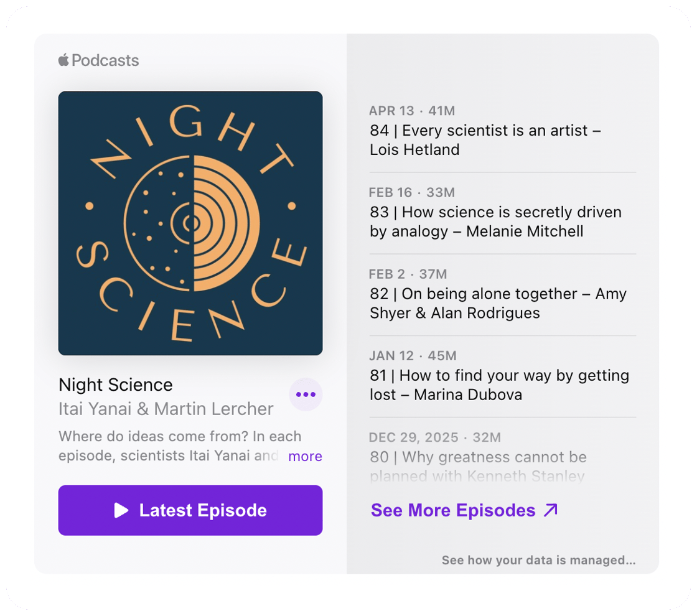Image resolution: width=697 pixels, height=616 pixels.
Task: Click the arrow icon beside See More Episodes
Action: (550, 510)
